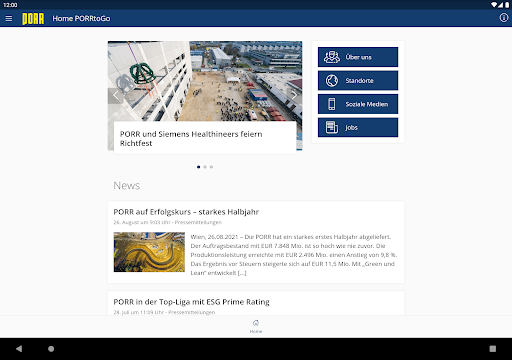The image size is (512, 360).
Task: Open the Soziale Medien button
Action: [x=358, y=104]
